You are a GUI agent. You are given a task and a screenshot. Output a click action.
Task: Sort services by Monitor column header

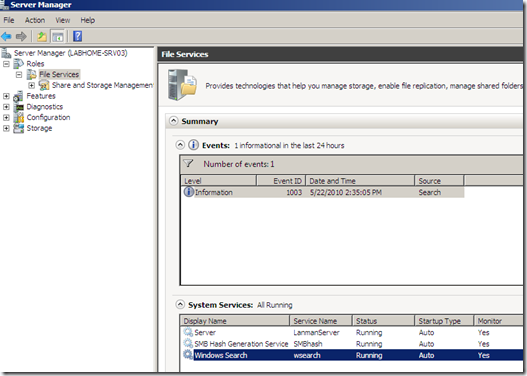[498, 321]
